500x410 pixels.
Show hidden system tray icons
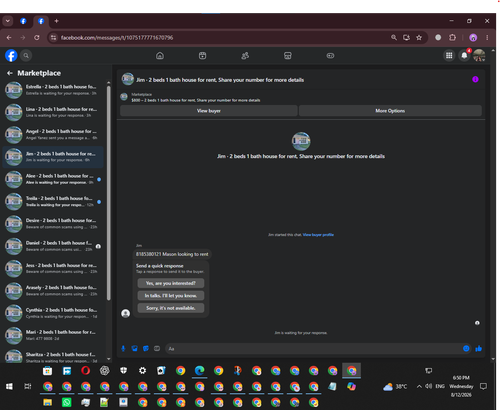[x=419, y=386]
